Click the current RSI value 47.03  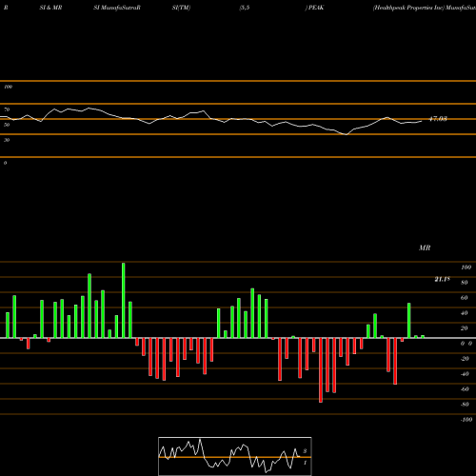pos(438,119)
